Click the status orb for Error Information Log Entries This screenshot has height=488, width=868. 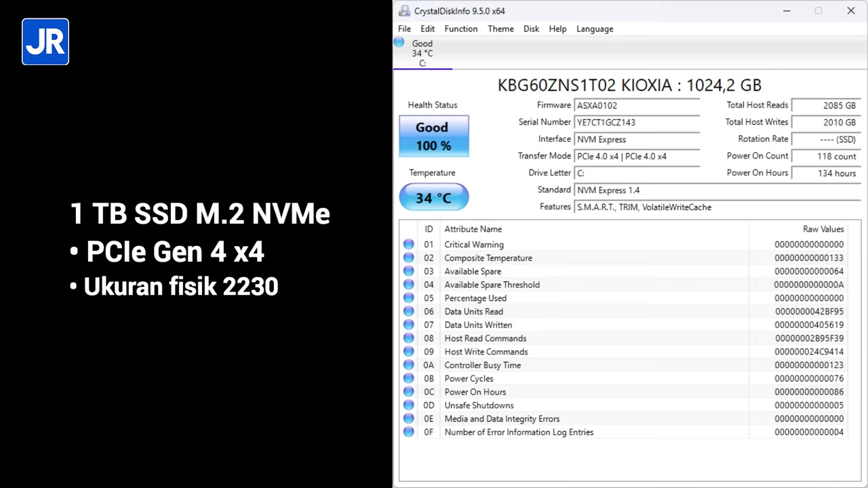[x=408, y=432]
